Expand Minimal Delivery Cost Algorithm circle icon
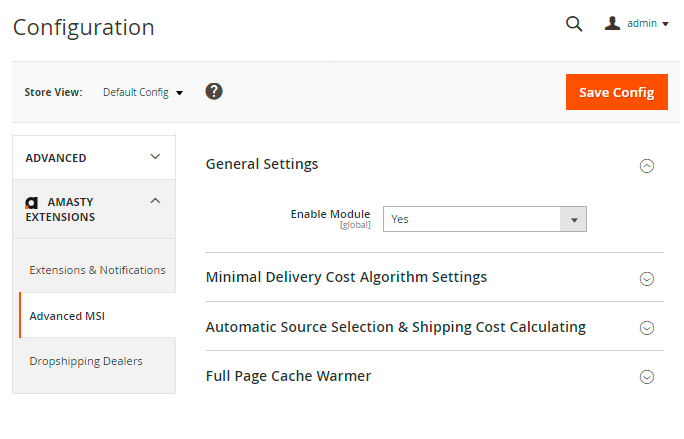 tap(647, 279)
